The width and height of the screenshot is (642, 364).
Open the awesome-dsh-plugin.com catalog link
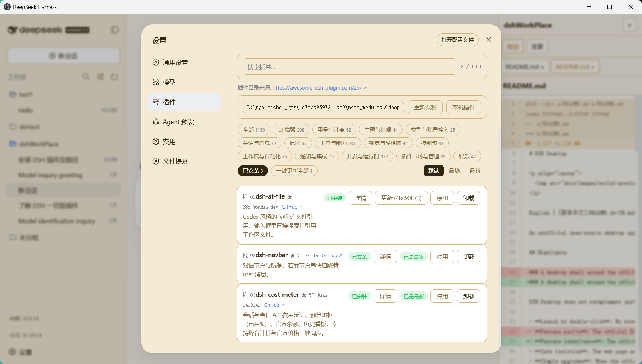pos(317,88)
